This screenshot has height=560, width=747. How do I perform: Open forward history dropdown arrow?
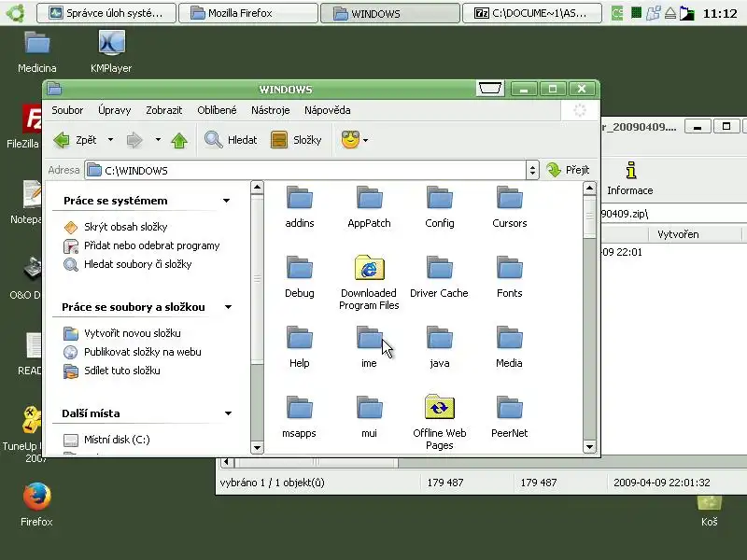pos(158,140)
